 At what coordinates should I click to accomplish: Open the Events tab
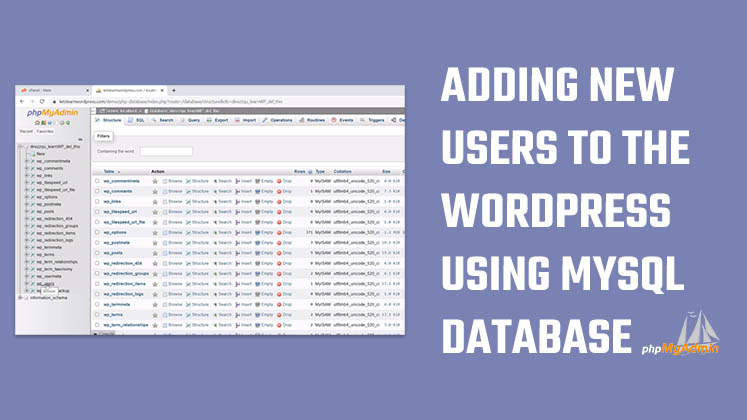(342, 120)
